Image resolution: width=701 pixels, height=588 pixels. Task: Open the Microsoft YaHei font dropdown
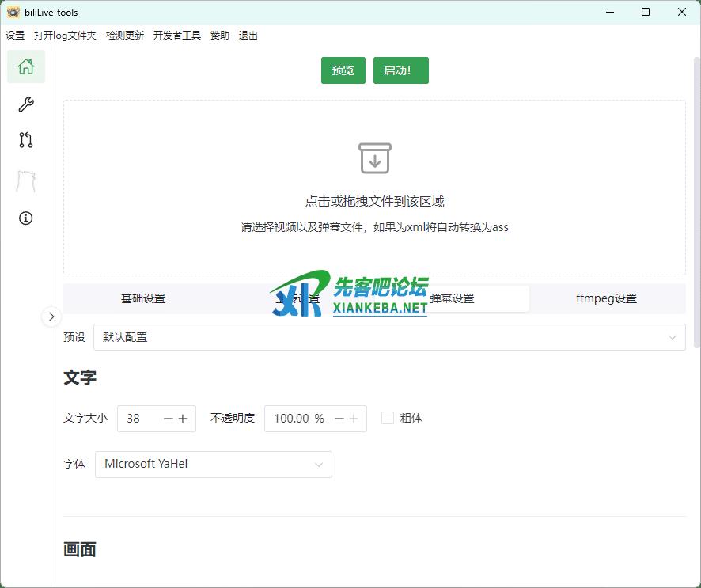point(214,465)
